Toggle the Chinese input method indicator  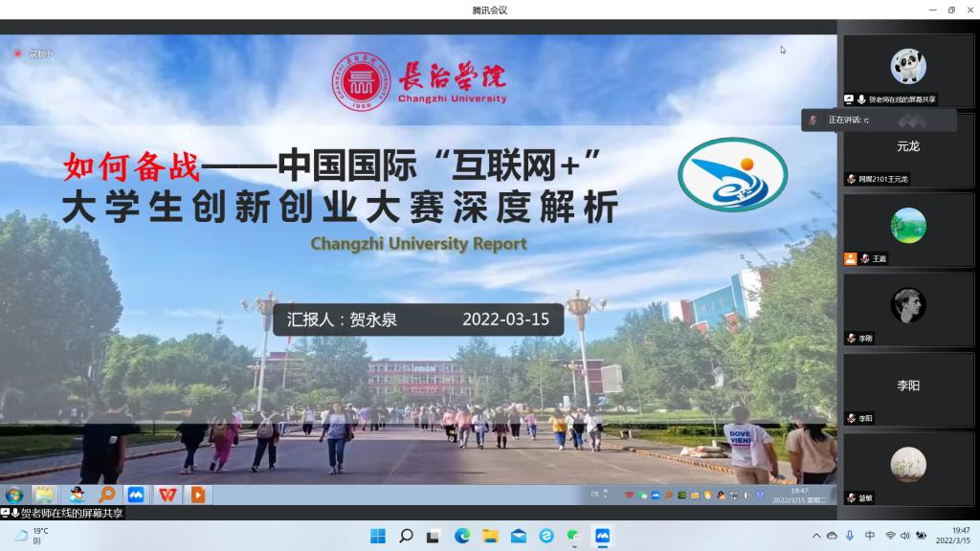pos(870,536)
